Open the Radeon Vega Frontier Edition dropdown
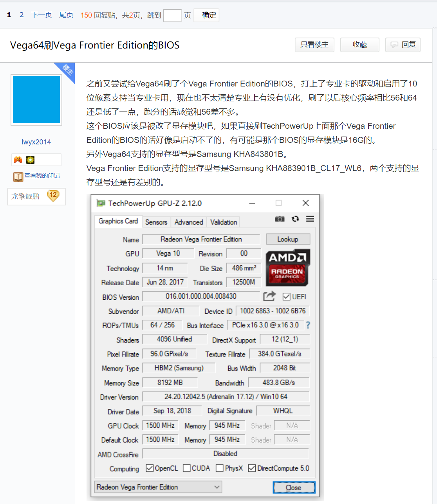 (158, 487)
